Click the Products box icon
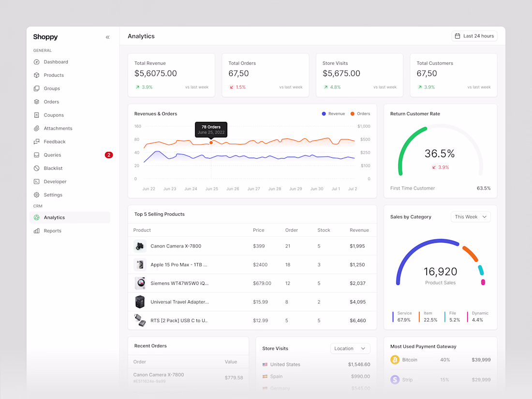Image resolution: width=532 pixels, height=399 pixels. coord(37,75)
